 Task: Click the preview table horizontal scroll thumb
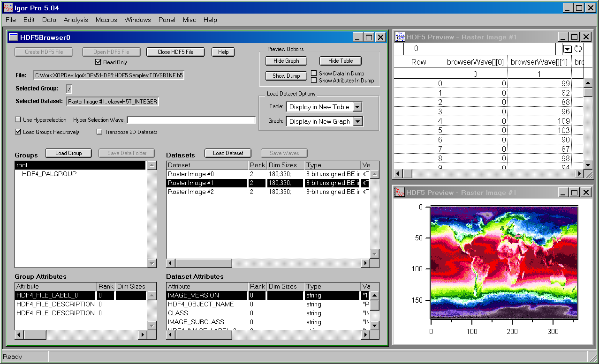(407, 174)
